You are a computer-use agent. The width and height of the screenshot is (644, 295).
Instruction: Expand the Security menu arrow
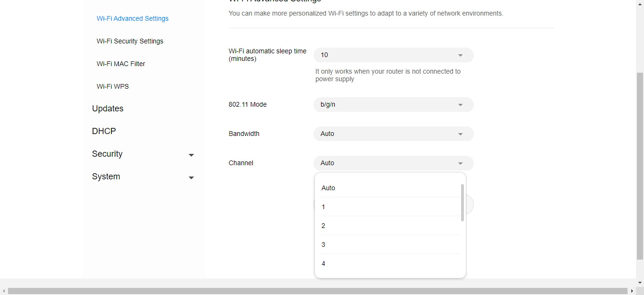[191, 155]
